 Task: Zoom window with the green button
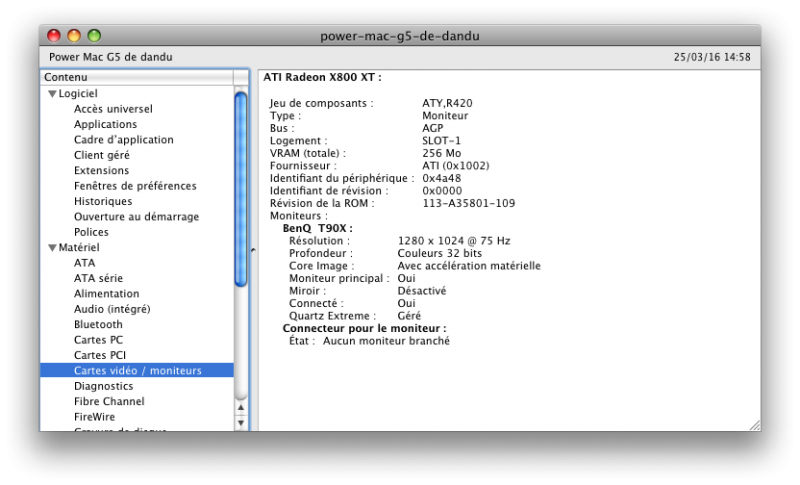[94, 36]
